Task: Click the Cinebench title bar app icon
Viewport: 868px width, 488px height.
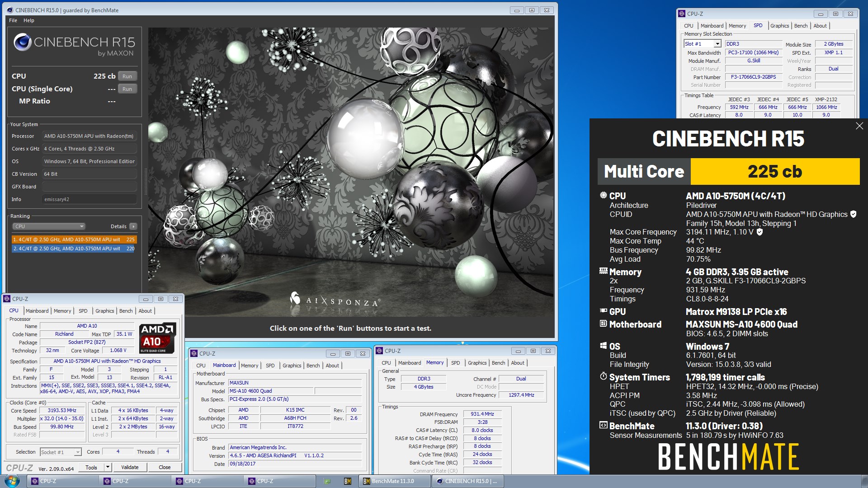Action: pyautogui.click(x=10, y=10)
